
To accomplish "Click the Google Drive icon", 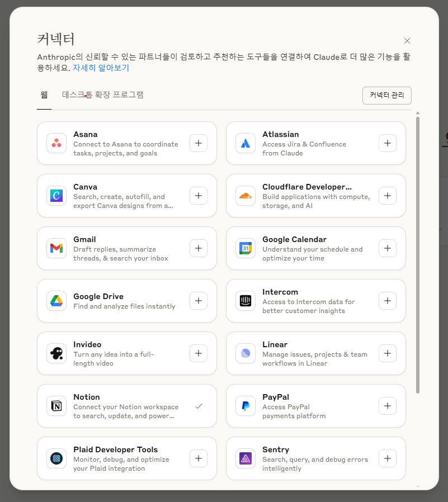I will 55,301.
